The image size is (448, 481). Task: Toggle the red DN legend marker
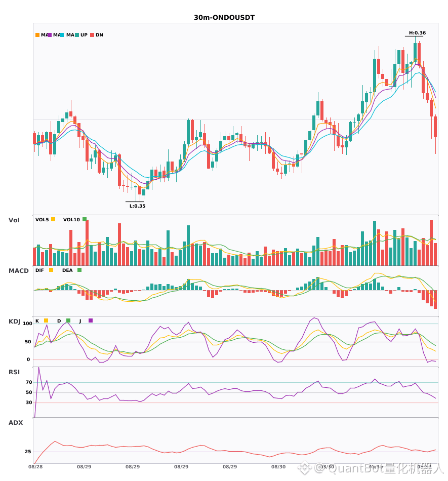[92, 35]
